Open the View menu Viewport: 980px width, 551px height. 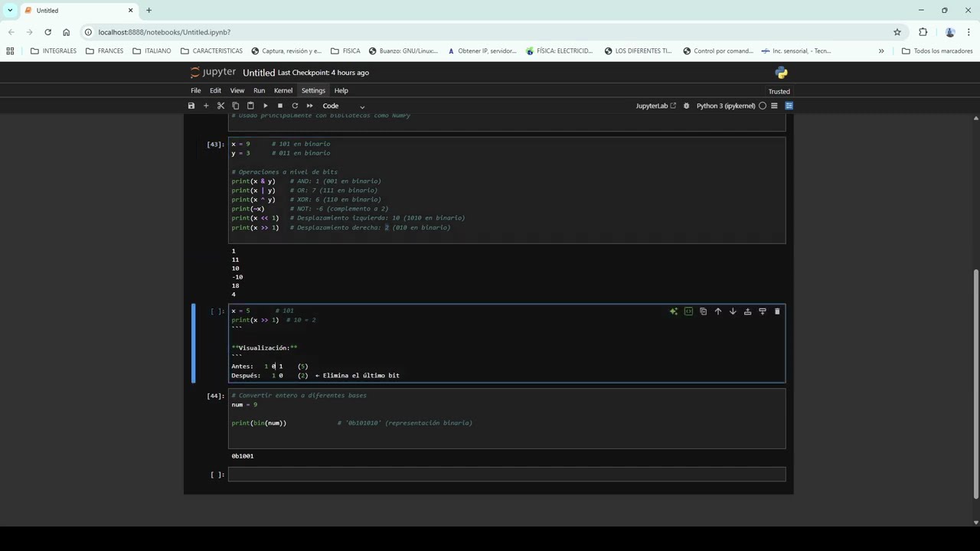(237, 90)
